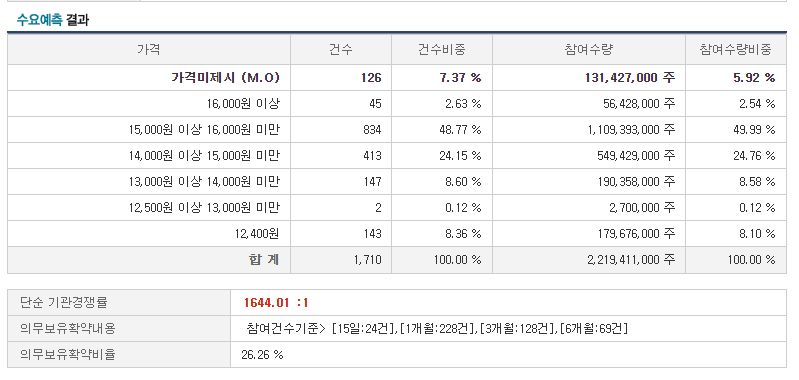The height and width of the screenshot is (380, 799).
Task: Click the 참여건수기준 lock-up details text
Action: (x=437, y=329)
